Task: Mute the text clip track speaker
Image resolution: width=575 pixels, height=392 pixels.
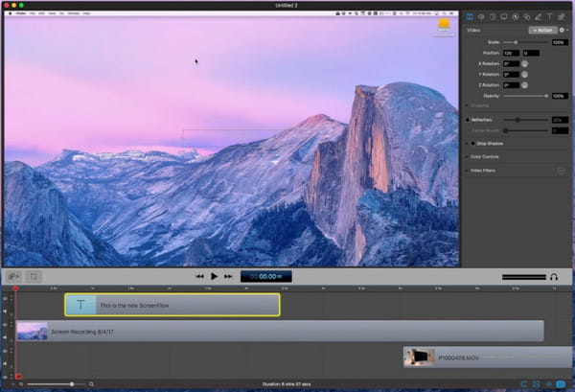Action: coord(5,311)
